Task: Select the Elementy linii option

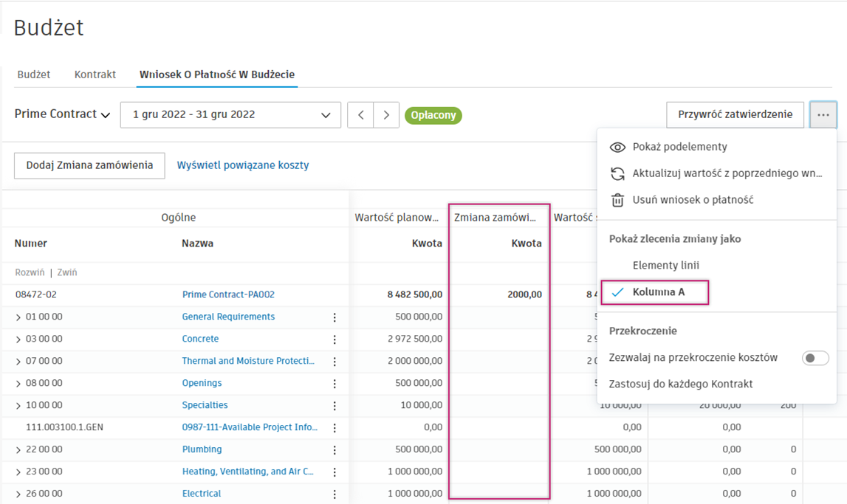Action: (665, 266)
